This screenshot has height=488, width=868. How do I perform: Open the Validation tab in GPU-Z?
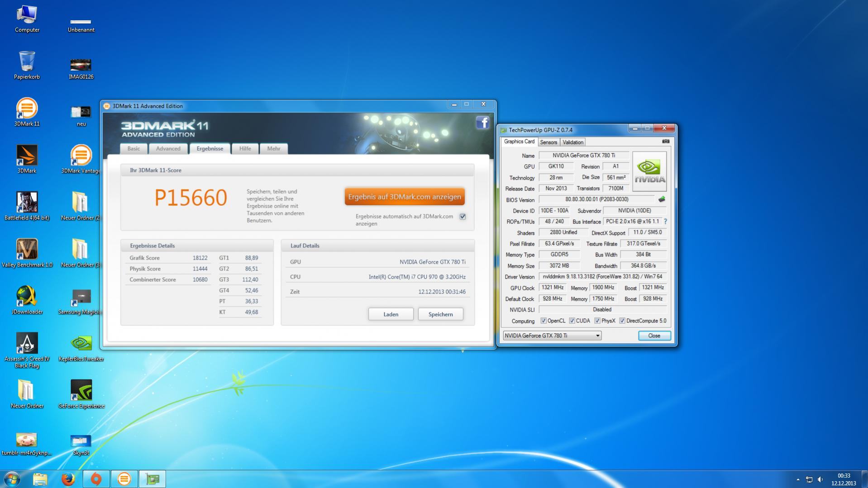coord(573,142)
